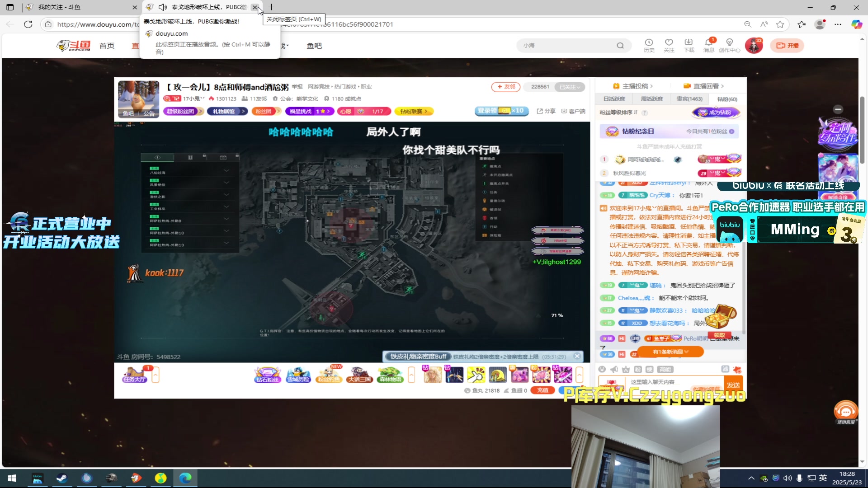Open the Copilot sidebar icon
Viewport: 868px width, 488px height.
(857, 24)
